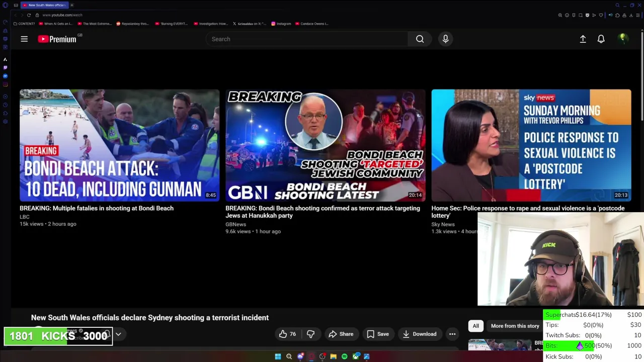644x362 pixels.
Task: Open the CONTENT? bookmarks folder
Action: point(24,24)
